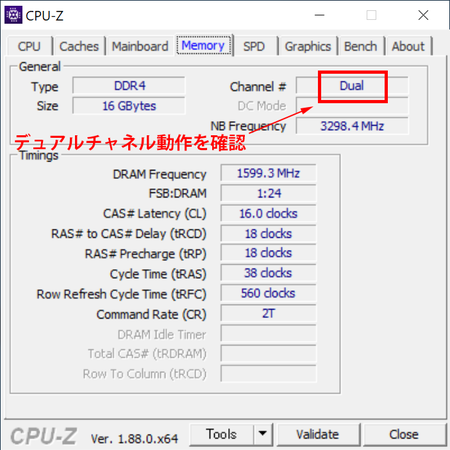Click the CAS# Latency 16.0 clocks value
Image resolution: width=450 pixels, height=450 pixels.
268,213
